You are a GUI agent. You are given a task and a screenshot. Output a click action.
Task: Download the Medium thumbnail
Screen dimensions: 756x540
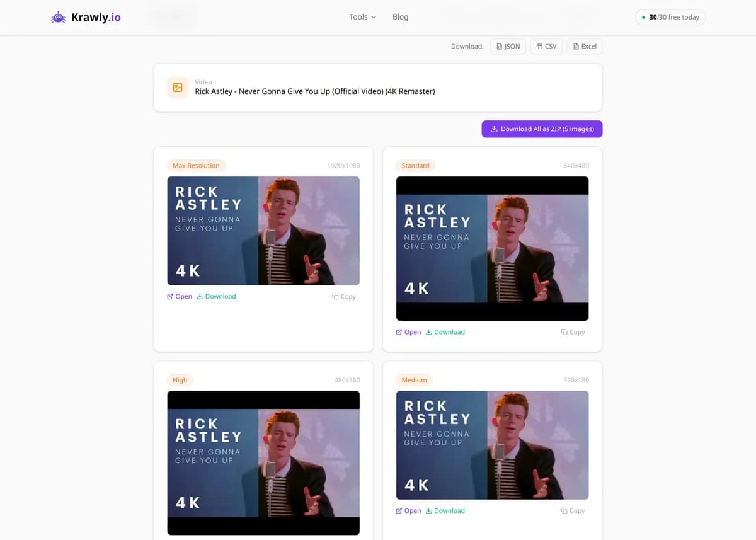tap(445, 511)
